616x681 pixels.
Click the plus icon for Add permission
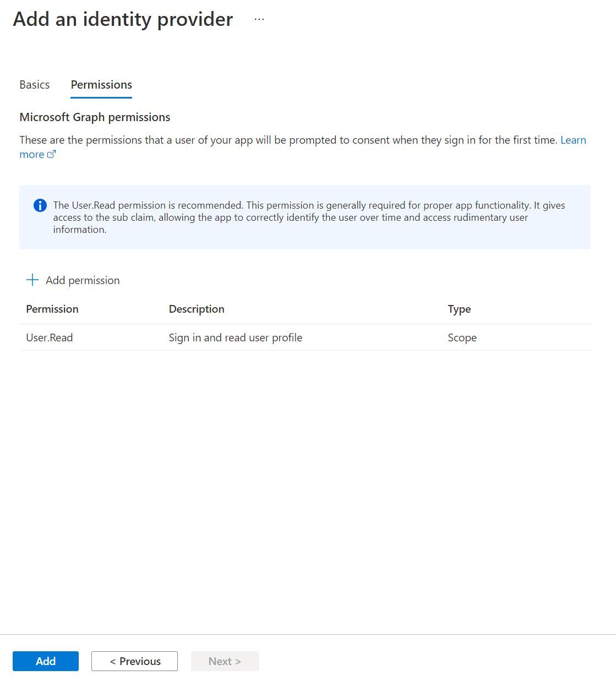point(32,280)
